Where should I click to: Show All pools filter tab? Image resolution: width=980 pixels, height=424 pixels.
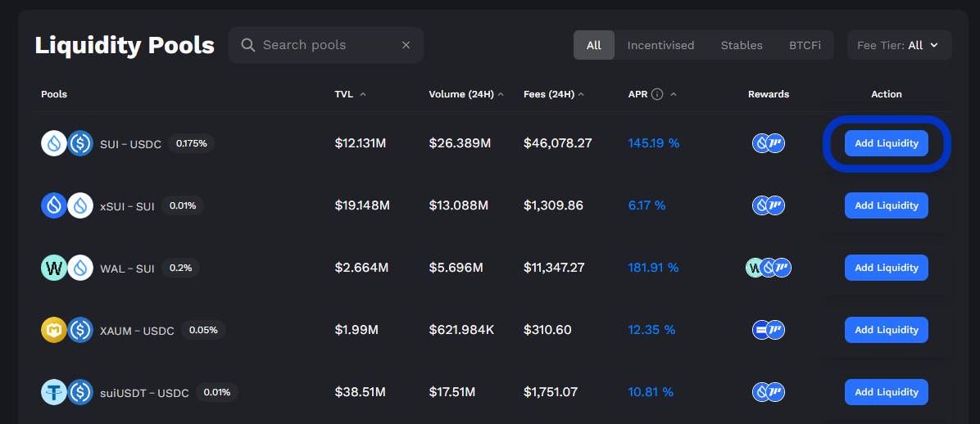(594, 45)
